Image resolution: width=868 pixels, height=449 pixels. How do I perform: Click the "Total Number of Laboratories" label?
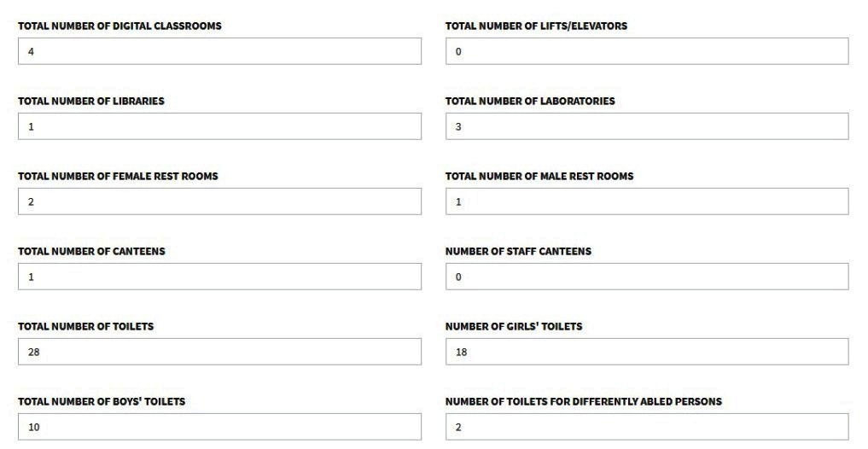[x=530, y=102]
